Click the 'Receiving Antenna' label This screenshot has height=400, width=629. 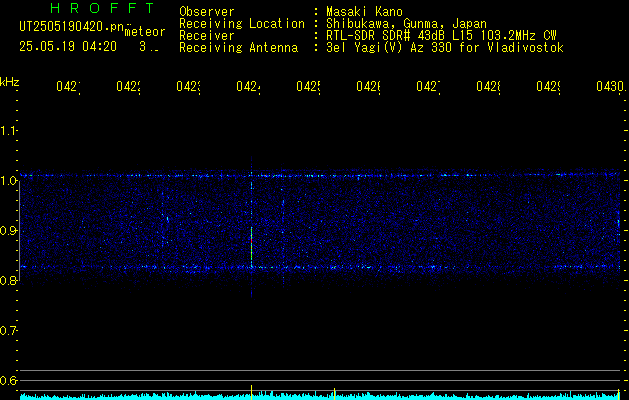(238, 48)
